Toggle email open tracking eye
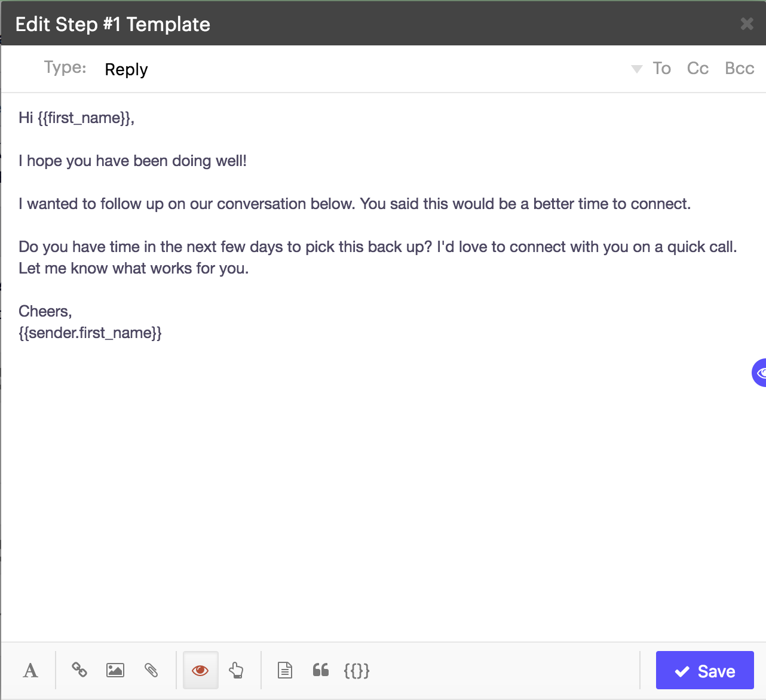766x700 pixels. 200,670
